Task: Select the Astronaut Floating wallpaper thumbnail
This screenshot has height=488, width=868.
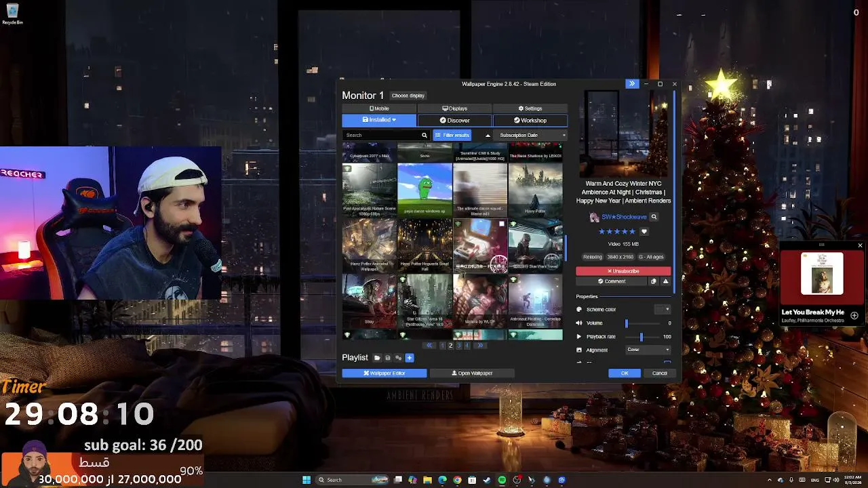Action: point(535,300)
